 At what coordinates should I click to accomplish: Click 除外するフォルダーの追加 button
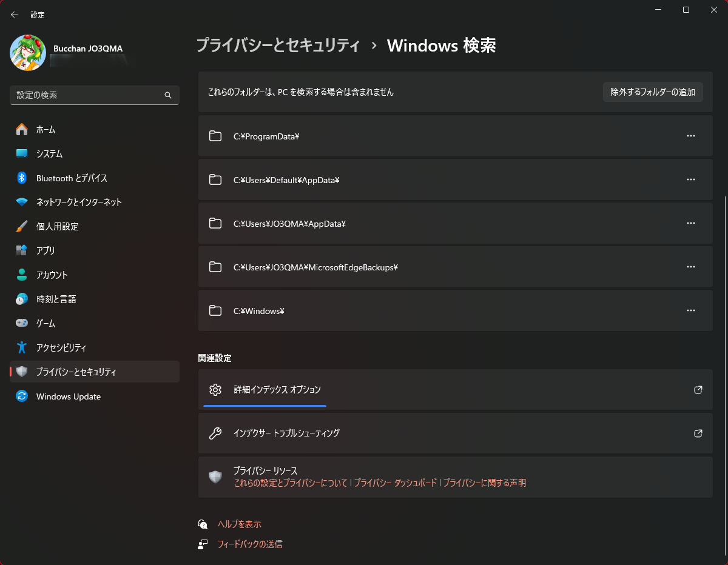[x=653, y=92]
